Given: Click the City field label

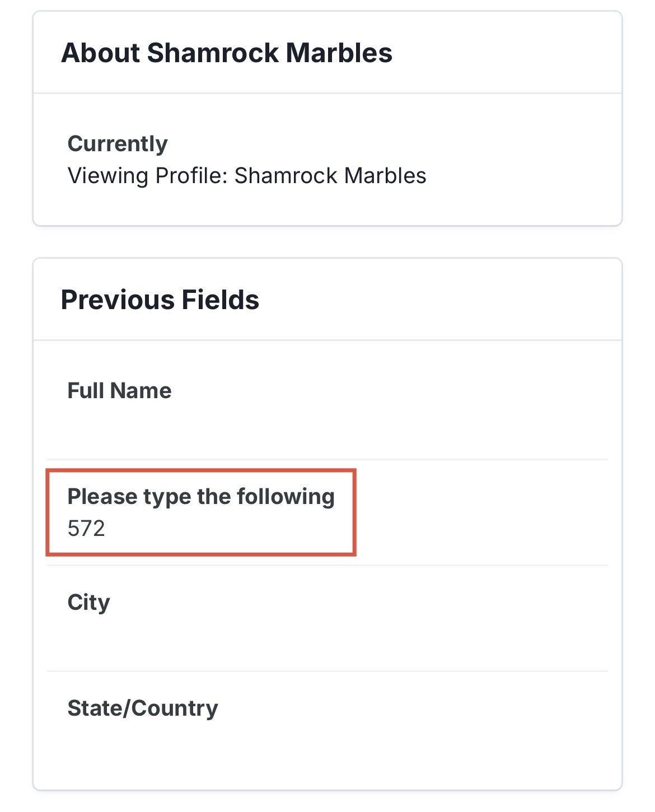Looking at the screenshot, I should click(x=88, y=603).
